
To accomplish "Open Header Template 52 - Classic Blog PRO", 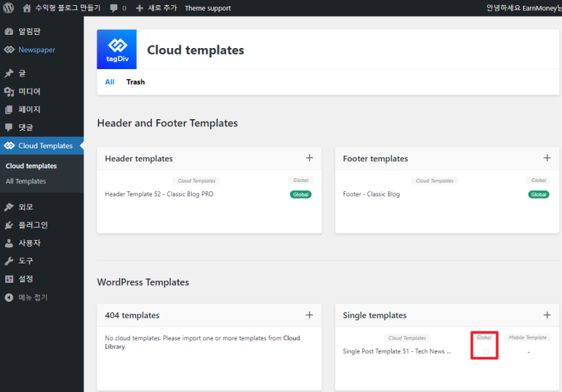I will [x=159, y=194].
